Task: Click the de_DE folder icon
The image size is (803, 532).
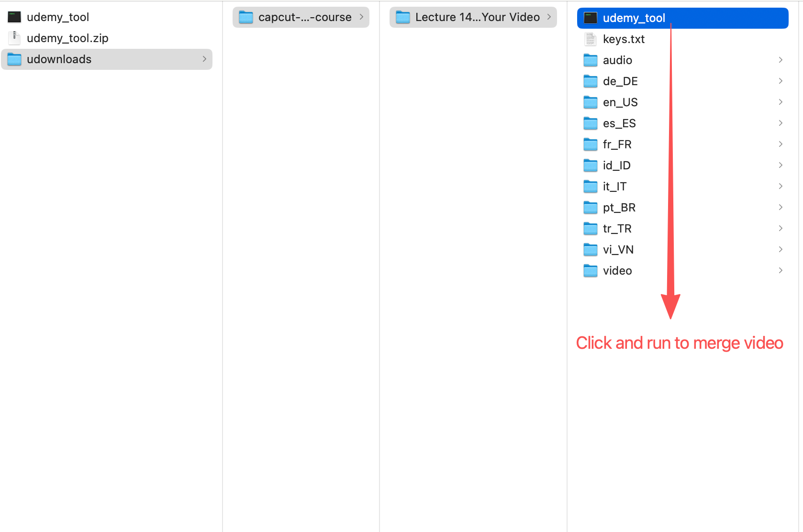Action: 591,81
